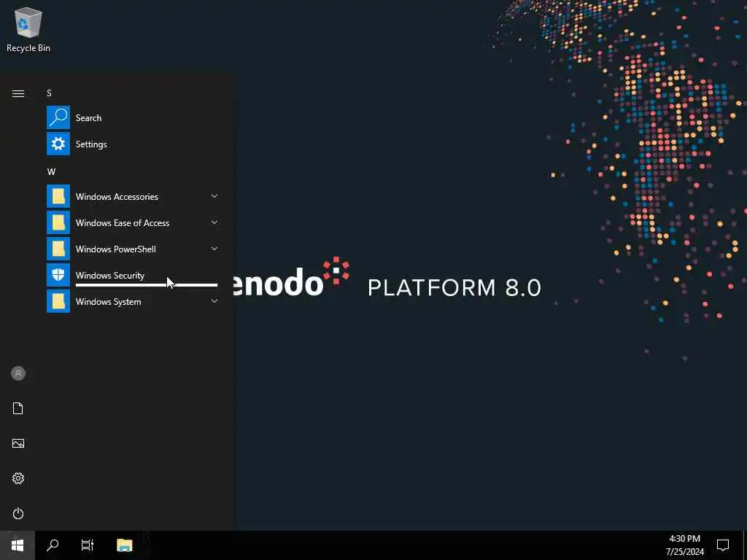
Task: Open the user account icon in Start sidebar
Action: click(18, 373)
